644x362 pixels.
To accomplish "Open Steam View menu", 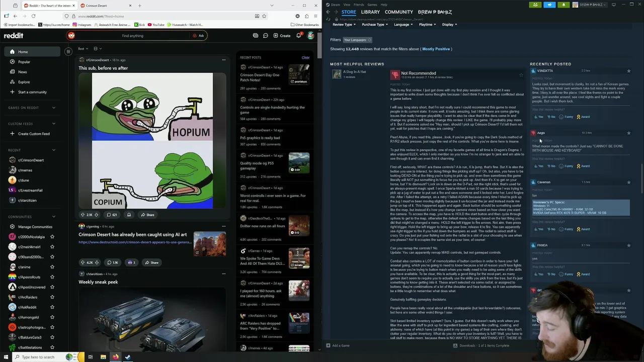I will pyautogui.click(x=347, y=5).
